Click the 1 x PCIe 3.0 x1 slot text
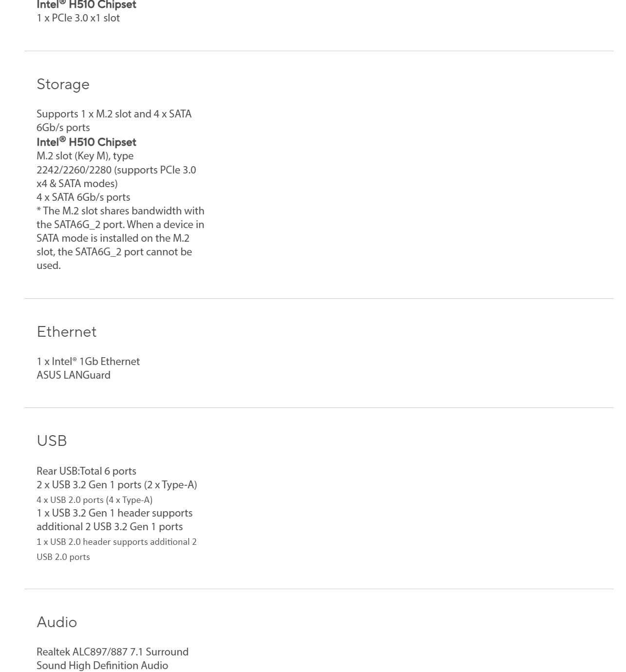The image size is (626, 672). 78,18
